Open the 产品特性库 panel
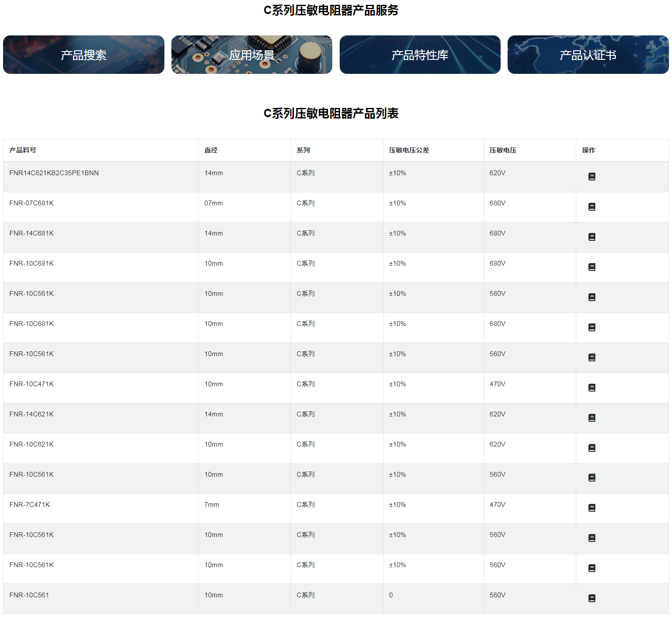672x617 pixels. 420,55
